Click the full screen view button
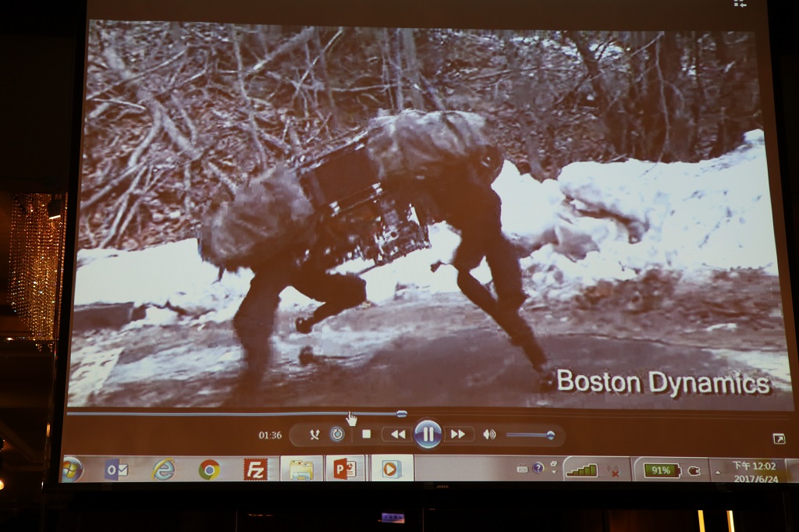Image resolution: width=799 pixels, height=532 pixels. (x=778, y=439)
